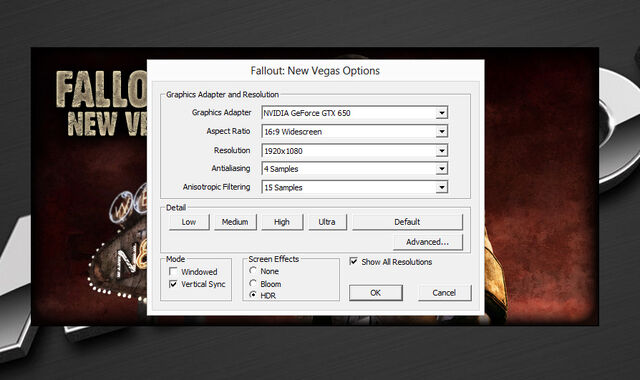
Task: Restore Default detail settings
Action: (x=407, y=222)
